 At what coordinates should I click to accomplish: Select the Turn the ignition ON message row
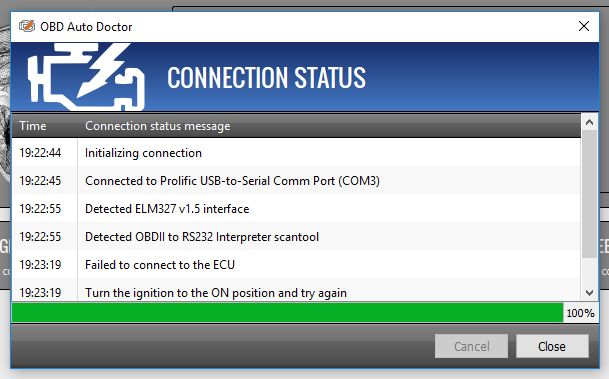pos(296,290)
